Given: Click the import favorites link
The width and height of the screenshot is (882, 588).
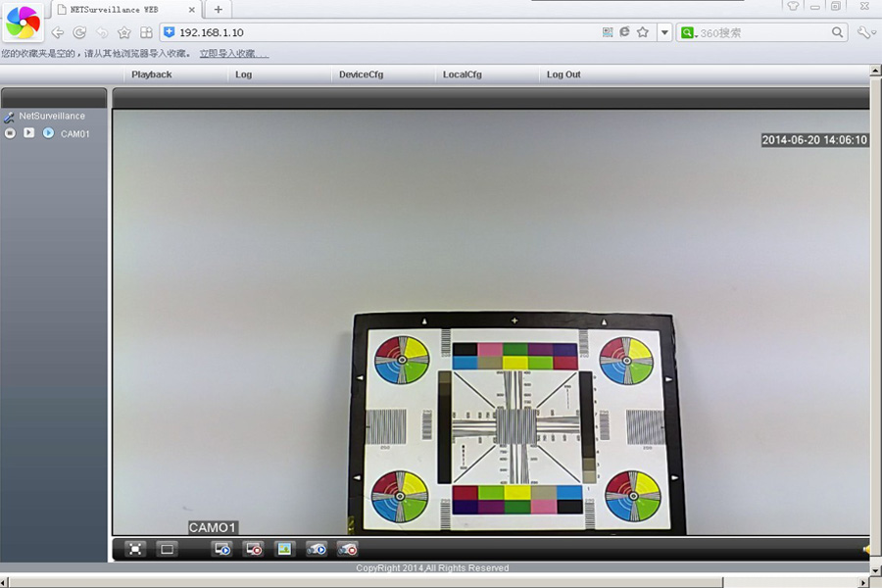Looking at the screenshot, I should point(233,54).
